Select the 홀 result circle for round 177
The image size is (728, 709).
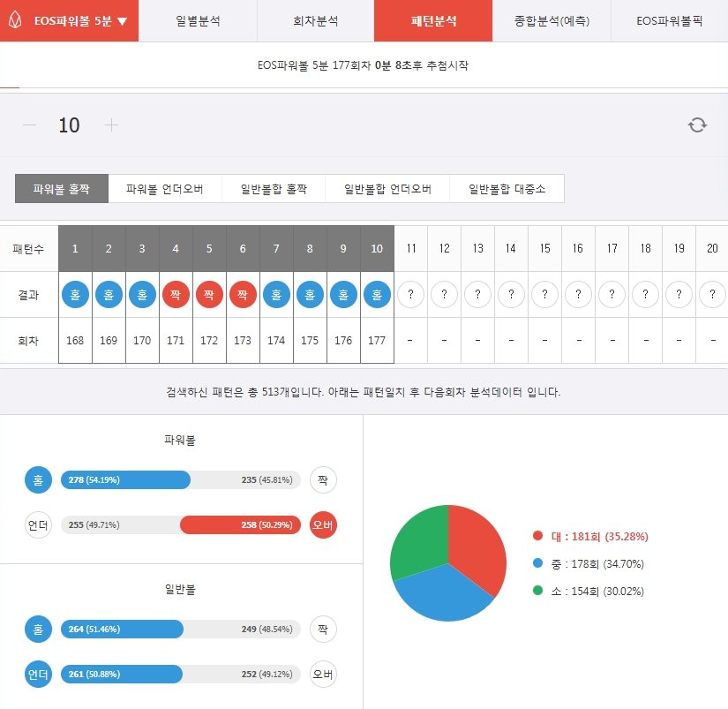tap(377, 294)
